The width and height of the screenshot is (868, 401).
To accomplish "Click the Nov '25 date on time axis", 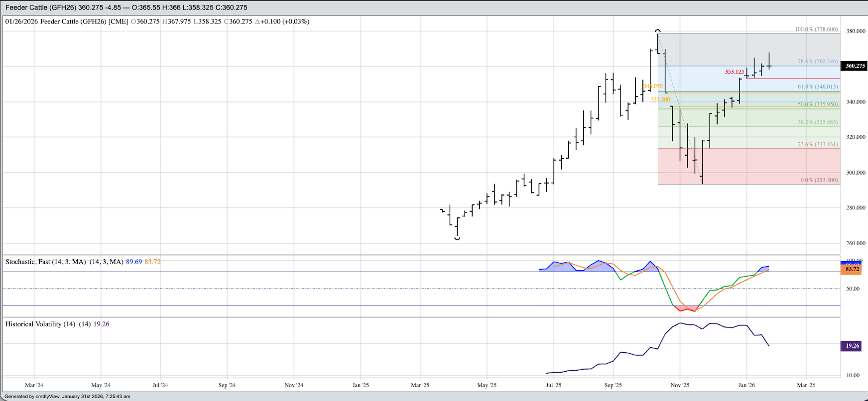I will [x=680, y=385].
